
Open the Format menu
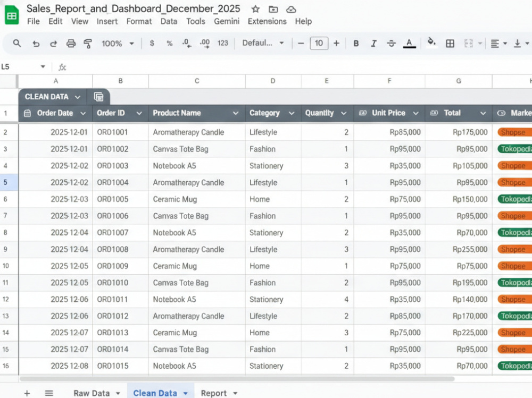[139, 21]
